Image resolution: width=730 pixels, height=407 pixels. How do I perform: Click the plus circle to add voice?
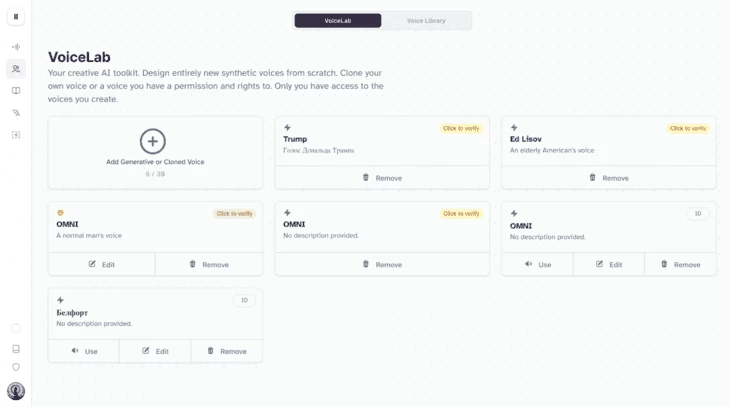153,141
